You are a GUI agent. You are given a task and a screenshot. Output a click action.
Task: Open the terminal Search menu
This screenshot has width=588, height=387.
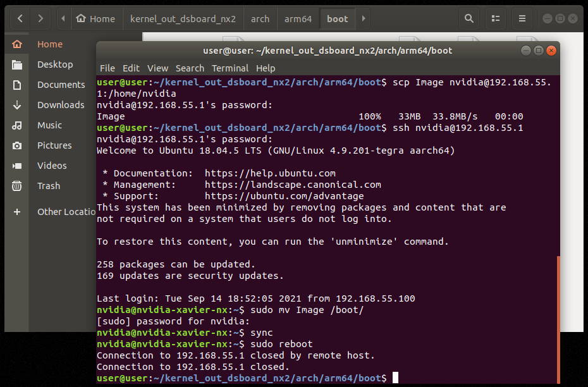coord(190,68)
